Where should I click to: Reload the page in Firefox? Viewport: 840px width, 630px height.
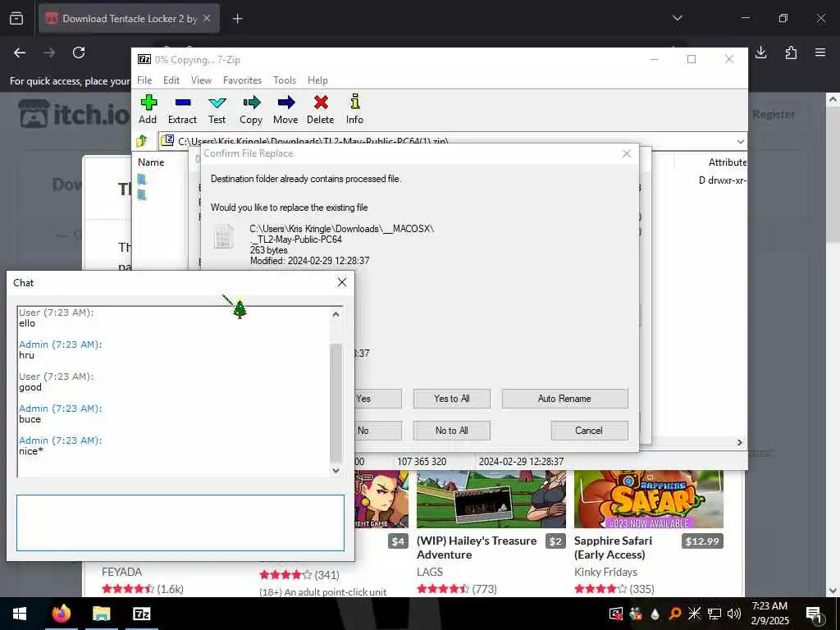(79, 52)
